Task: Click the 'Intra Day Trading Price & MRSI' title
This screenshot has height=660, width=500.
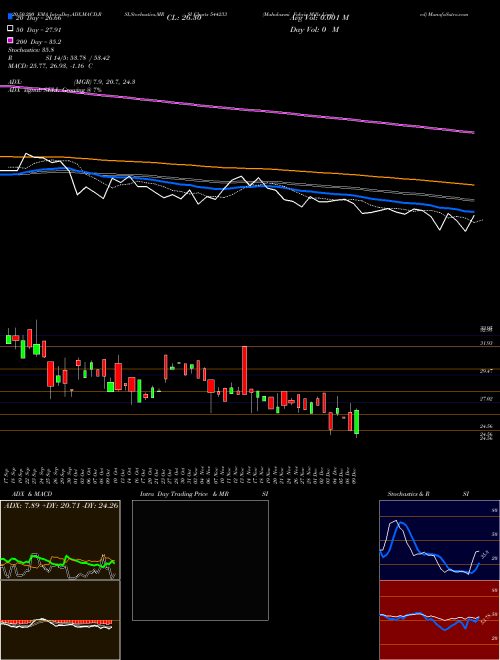Action: (204, 494)
